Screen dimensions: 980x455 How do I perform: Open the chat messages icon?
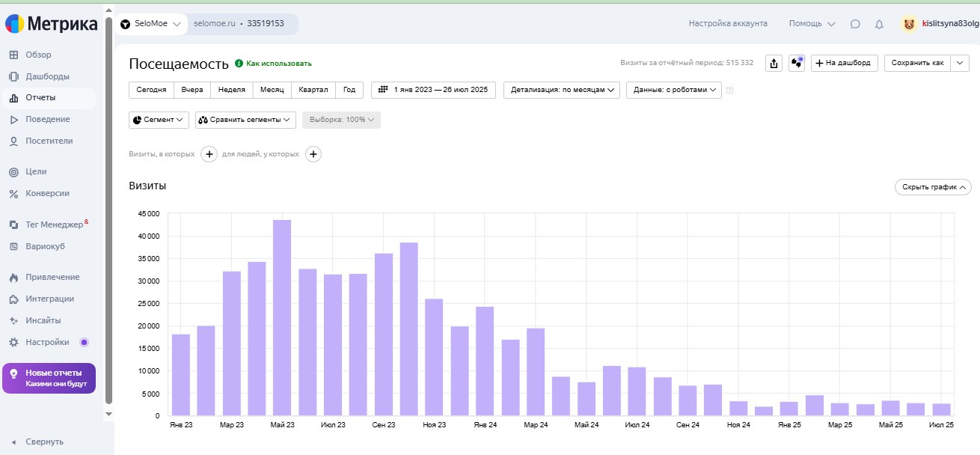855,24
